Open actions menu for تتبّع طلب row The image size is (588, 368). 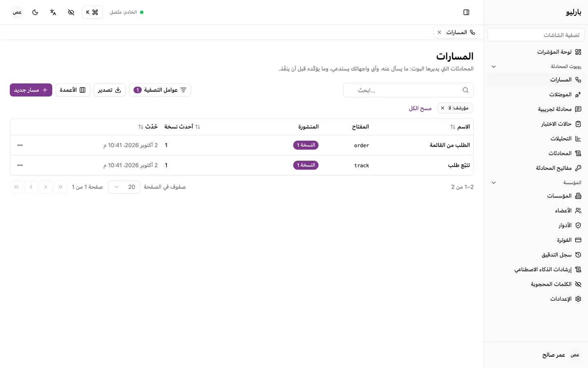(x=20, y=165)
